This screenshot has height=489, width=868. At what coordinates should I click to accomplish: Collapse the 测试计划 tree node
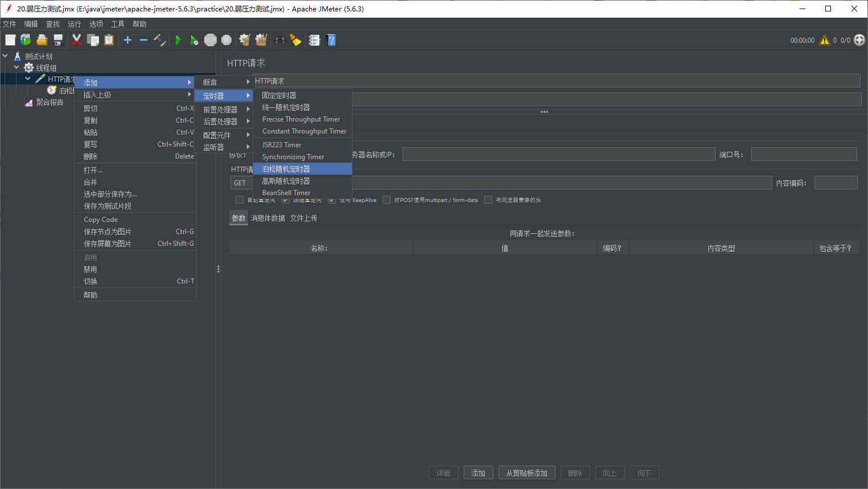click(x=5, y=56)
